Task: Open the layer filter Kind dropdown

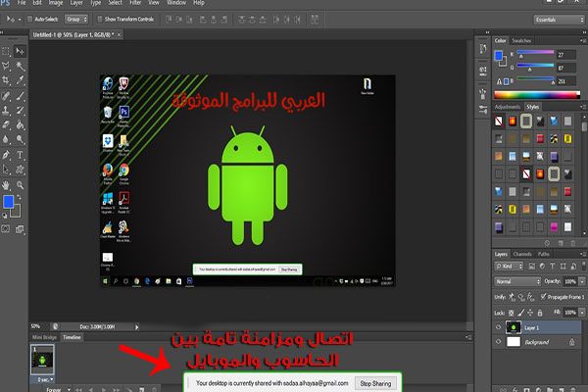Action: coord(509,266)
